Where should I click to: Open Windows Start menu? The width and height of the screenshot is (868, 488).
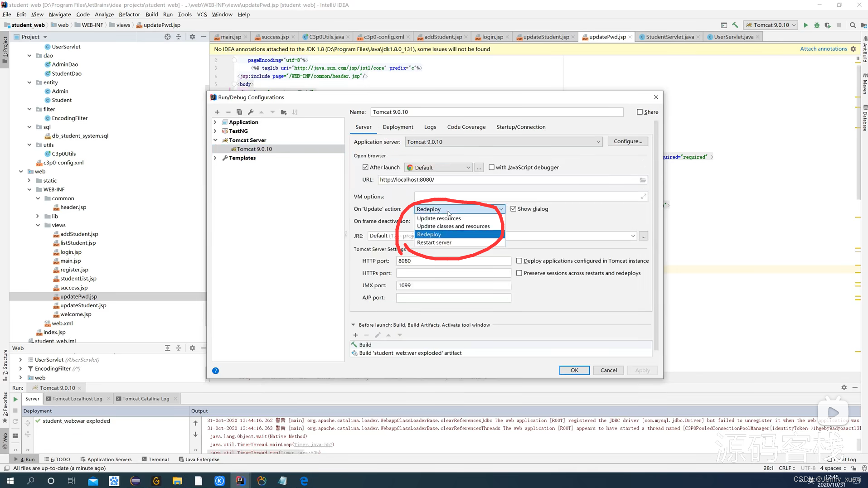click(x=10, y=481)
